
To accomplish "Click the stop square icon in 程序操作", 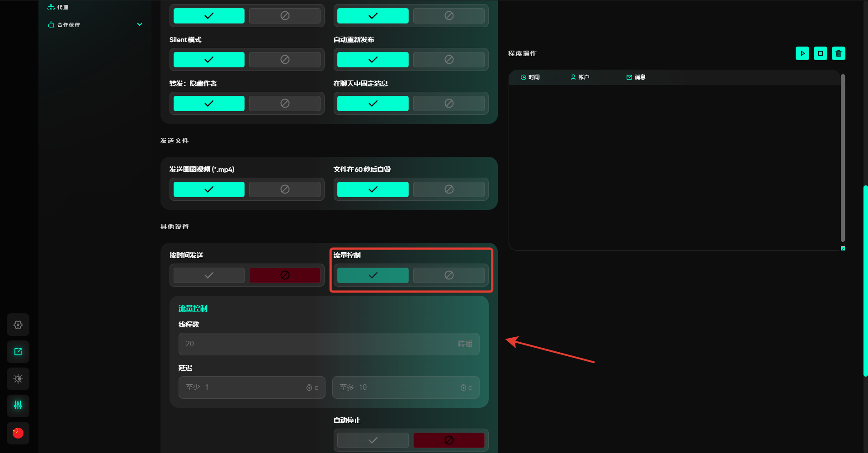I will point(820,53).
